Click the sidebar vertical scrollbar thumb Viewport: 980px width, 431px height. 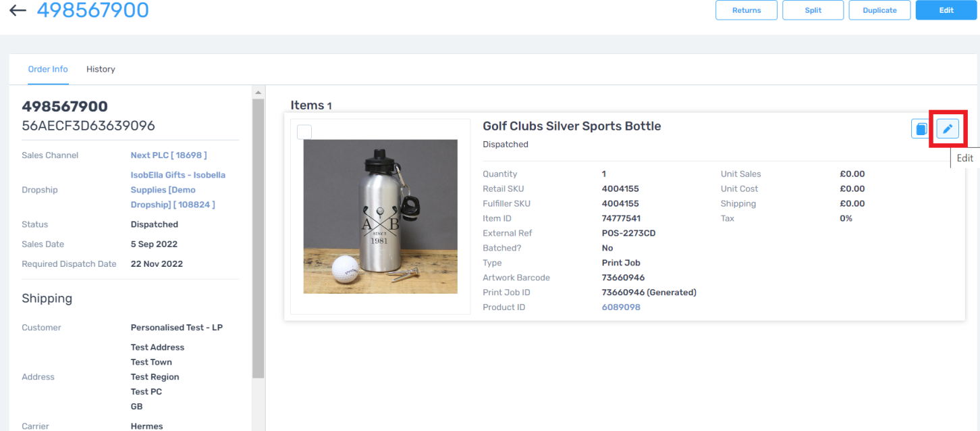coord(258,236)
